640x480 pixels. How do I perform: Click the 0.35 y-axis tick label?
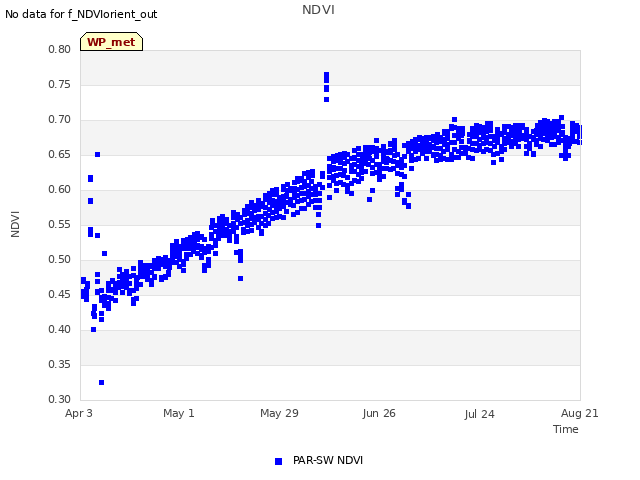coord(60,364)
